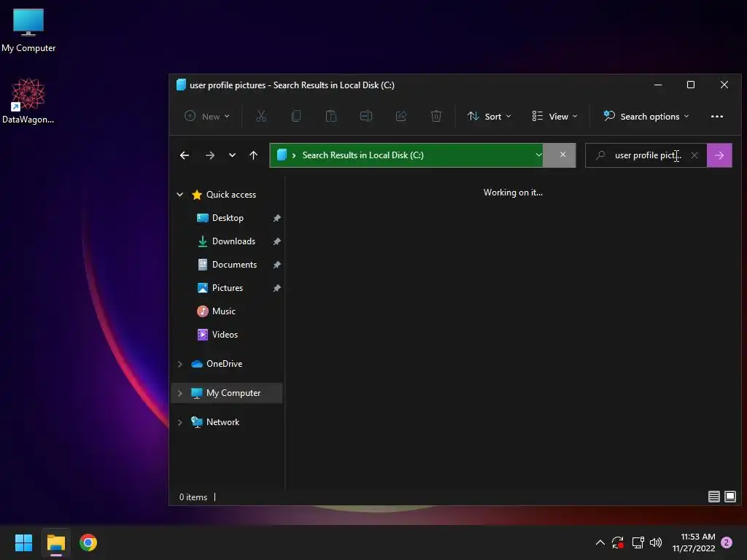Unpin Downloads using its pin icon
This screenshot has height=560, width=747.
pyautogui.click(x=276, y=241)
